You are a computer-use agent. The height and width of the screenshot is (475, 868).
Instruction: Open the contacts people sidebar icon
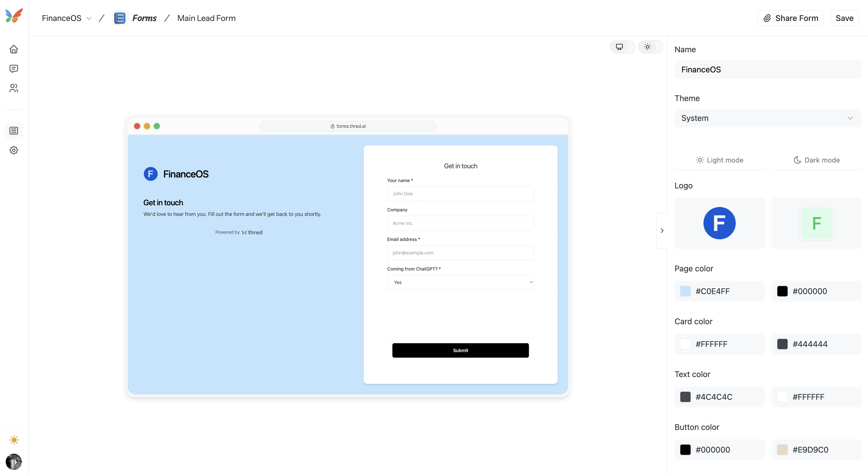(14, 88)
